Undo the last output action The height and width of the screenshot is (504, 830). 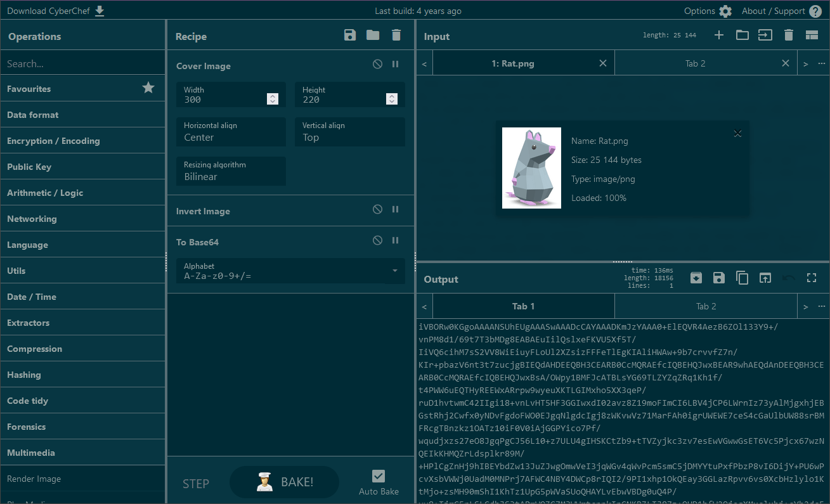point(788,278)
